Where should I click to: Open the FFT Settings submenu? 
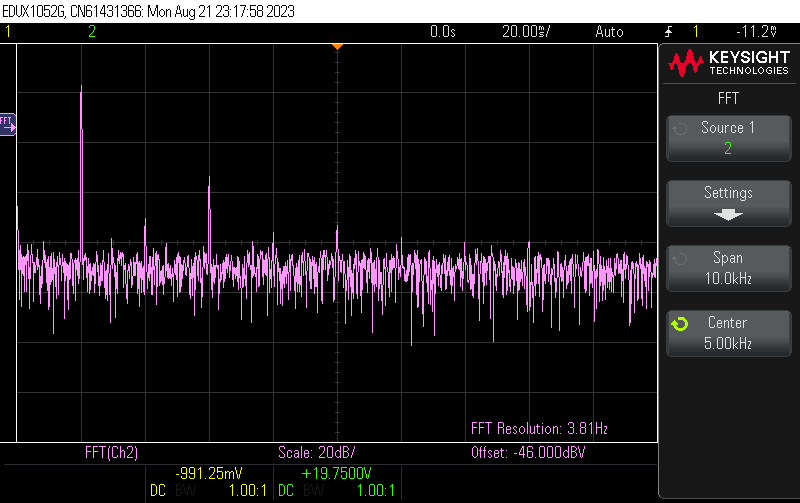click(x=729, y=203)
